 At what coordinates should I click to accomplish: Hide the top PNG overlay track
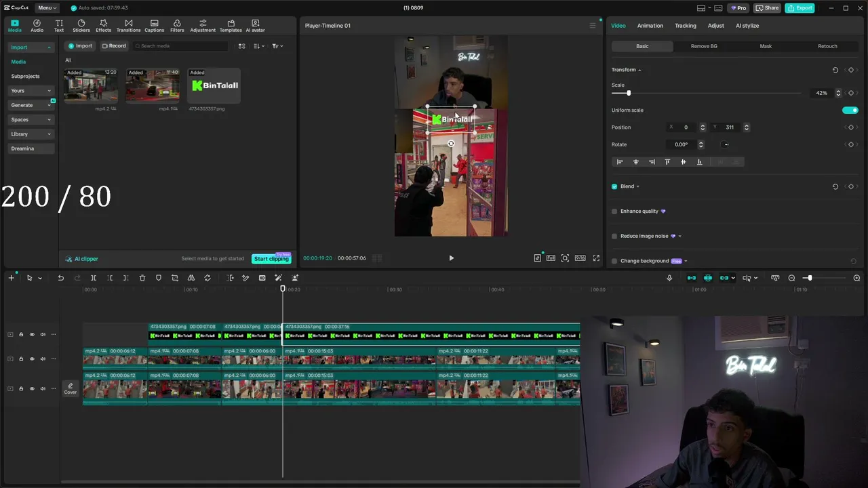tap(32, 334)
